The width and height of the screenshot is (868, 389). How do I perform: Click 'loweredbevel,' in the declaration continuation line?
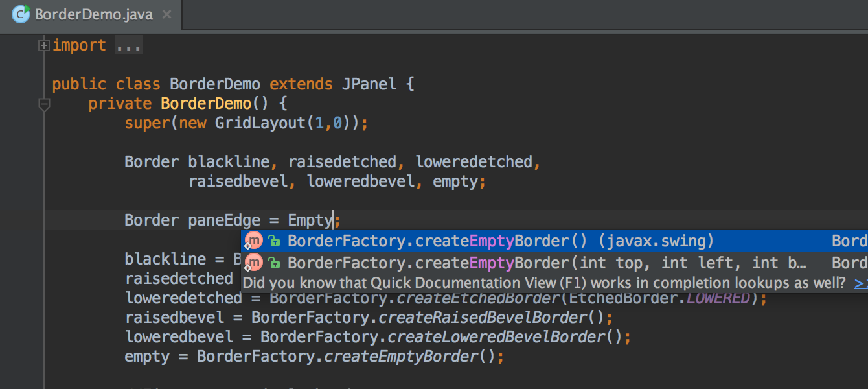click(365, 182)
